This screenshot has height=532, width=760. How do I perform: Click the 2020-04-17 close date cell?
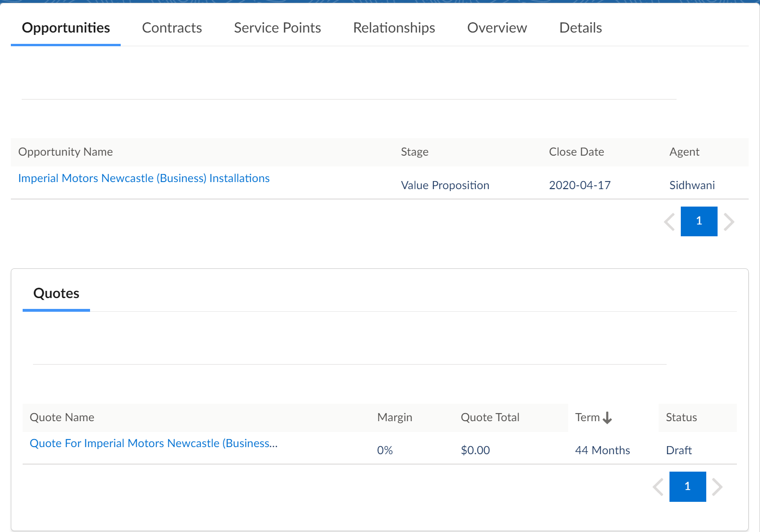(x=579, y=185)
